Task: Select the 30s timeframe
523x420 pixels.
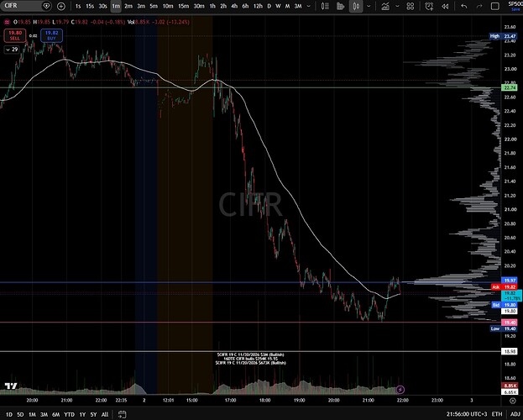Action: pos(102,6)
